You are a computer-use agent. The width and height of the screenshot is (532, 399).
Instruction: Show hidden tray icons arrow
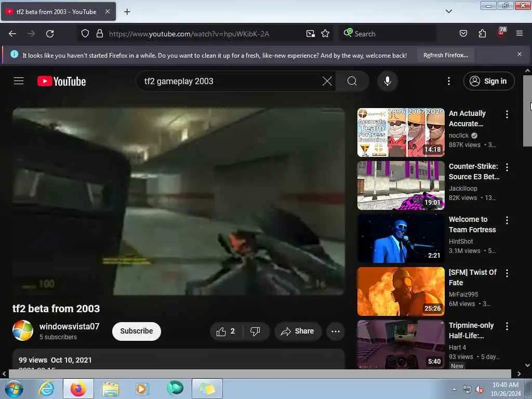tap(454, 389)
